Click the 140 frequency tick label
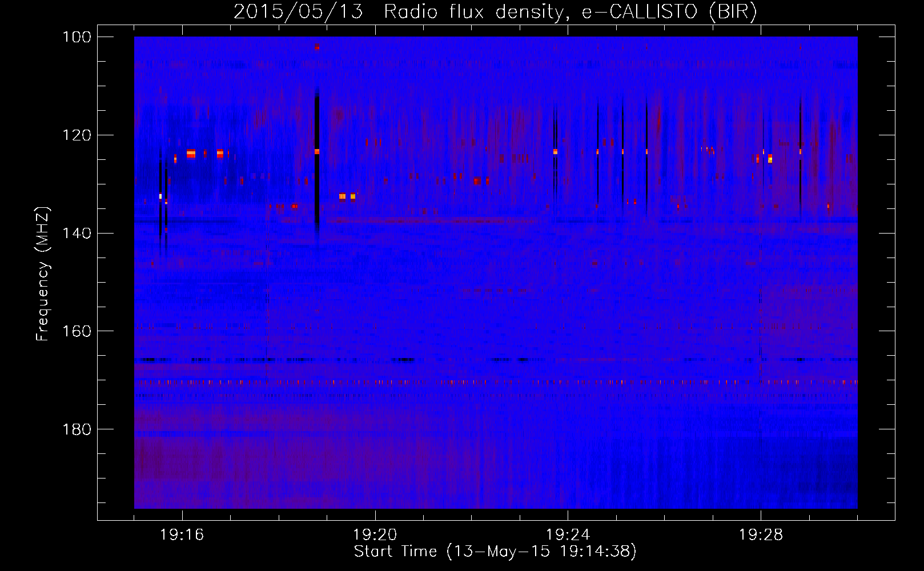This screenshot has width=924, height=571. click(77, 233)
